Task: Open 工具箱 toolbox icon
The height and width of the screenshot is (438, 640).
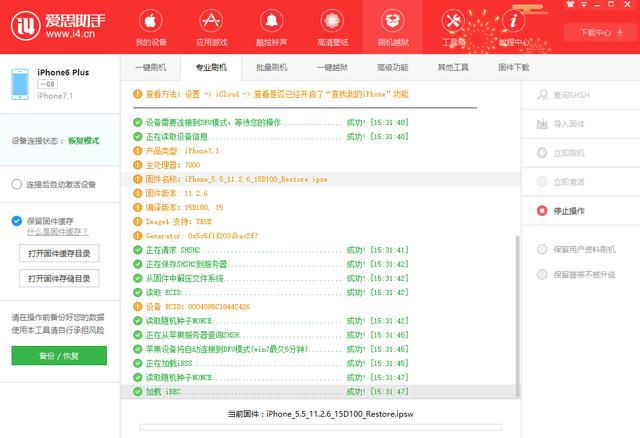Action: tap(453, 21)
